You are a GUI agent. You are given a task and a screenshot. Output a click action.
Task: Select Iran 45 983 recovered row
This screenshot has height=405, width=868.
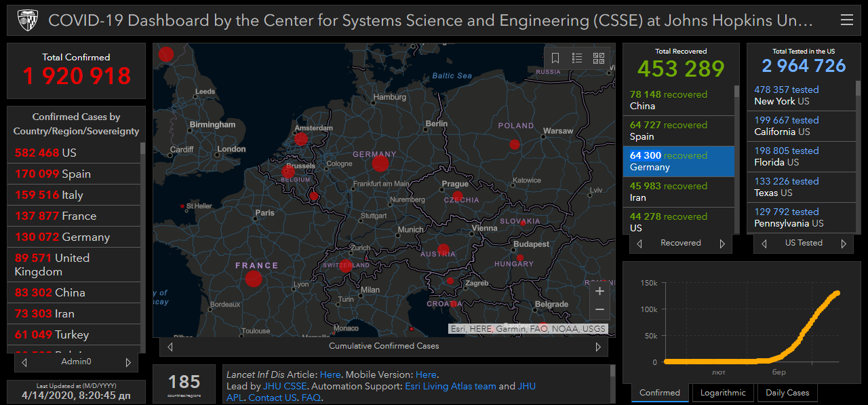[x=678, y=191]
